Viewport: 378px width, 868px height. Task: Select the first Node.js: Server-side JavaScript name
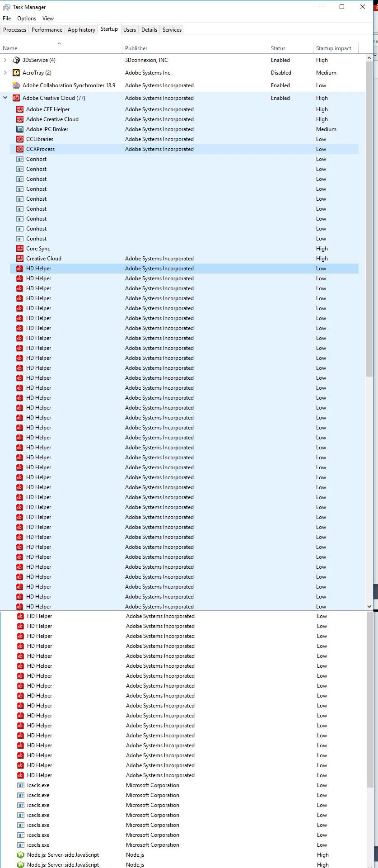click(x=63, y=855)
